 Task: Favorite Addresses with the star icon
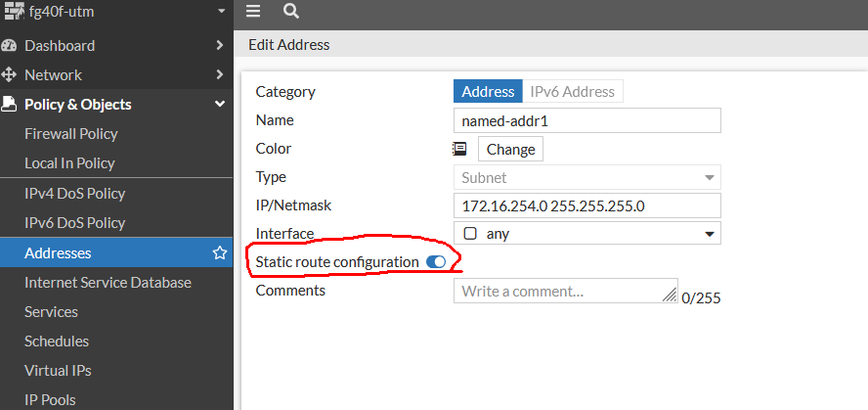click(x=220, y=253)
